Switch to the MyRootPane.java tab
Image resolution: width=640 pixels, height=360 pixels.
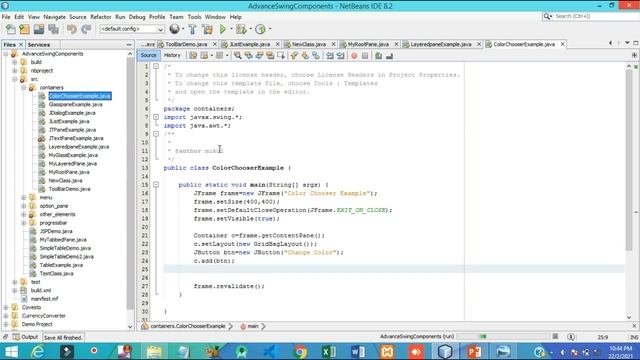(368, 44)
